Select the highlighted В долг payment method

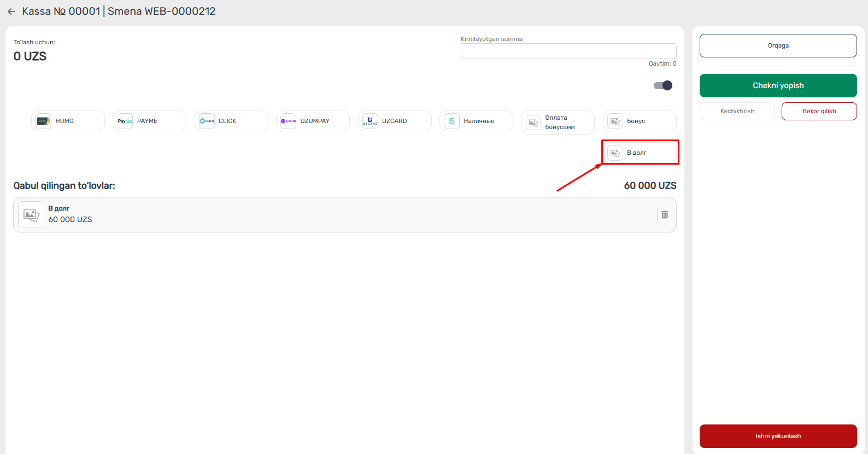pyautogui.click(x=640, y=153)
